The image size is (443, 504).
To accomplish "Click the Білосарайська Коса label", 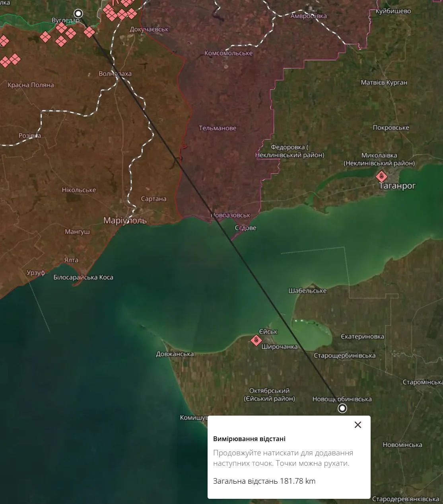I will [83, 277].
